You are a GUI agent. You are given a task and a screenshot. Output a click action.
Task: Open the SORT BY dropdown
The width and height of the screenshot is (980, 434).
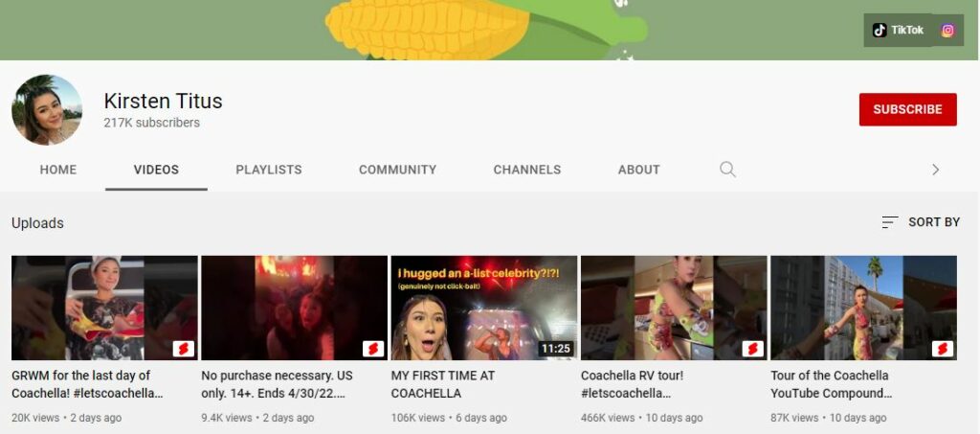click(921, 222)
